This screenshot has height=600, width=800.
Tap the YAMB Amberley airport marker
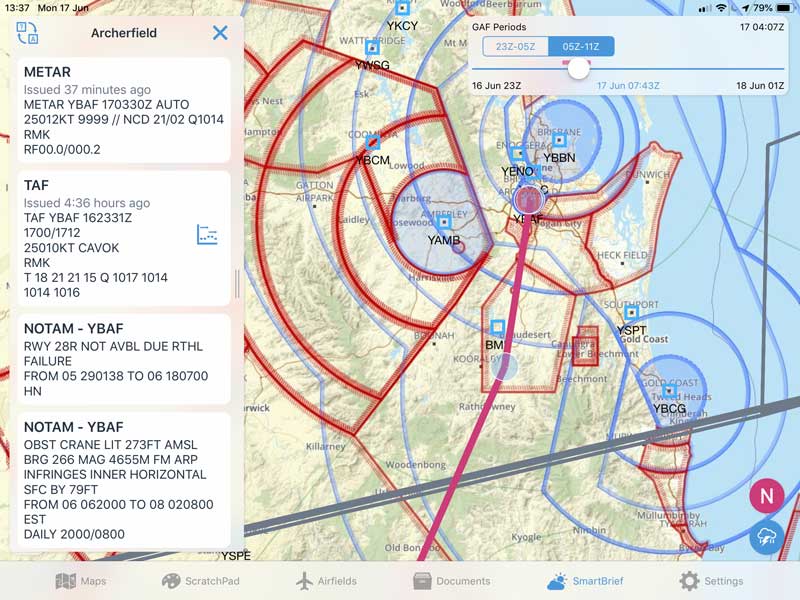(444, 222)
